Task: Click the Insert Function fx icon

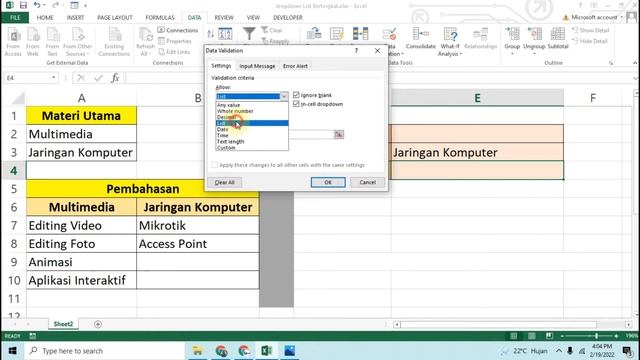Action: click(x=115, y=78)
